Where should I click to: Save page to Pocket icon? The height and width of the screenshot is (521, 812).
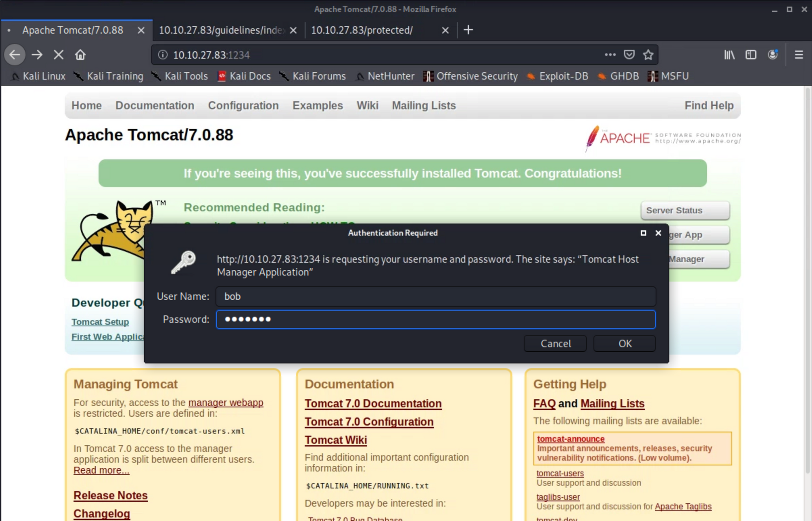(x=629, y=55)
